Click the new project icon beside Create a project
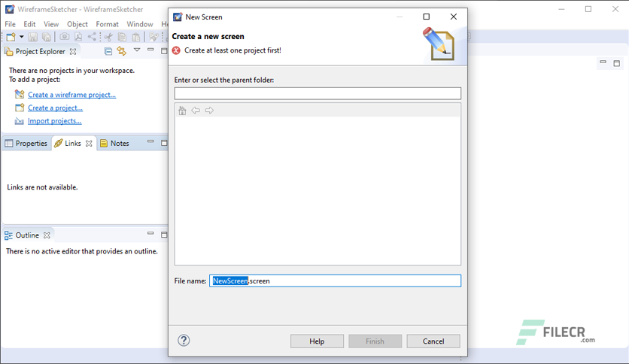 click(x=20, y=108)
